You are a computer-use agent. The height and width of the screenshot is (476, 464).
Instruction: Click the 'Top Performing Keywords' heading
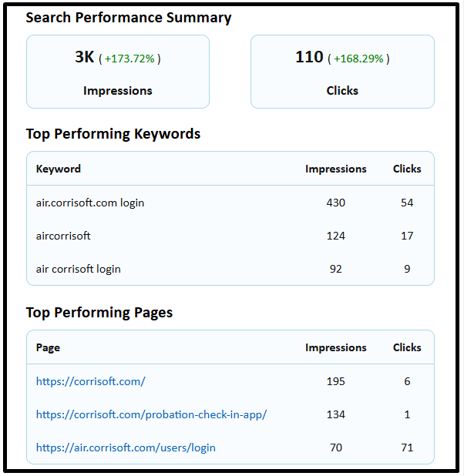(113, 134)
